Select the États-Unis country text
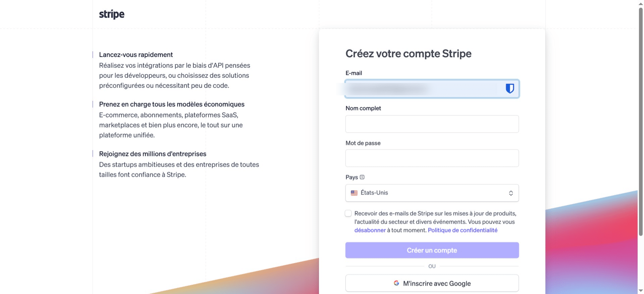Image resolution: width=644 pixels, height=294 pixels. coord(374,193)
